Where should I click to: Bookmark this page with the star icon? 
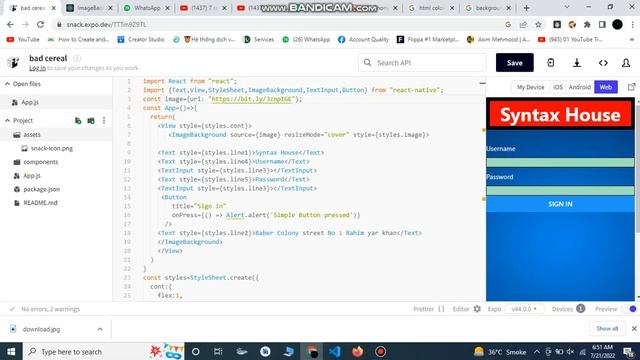(x=538, y=24)
